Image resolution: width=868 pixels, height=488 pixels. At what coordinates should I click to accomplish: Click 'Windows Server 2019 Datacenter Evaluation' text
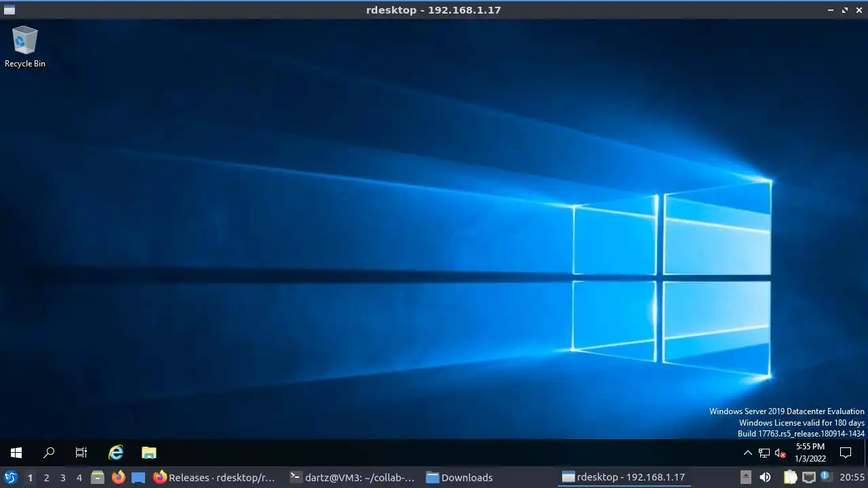[787, 411]
